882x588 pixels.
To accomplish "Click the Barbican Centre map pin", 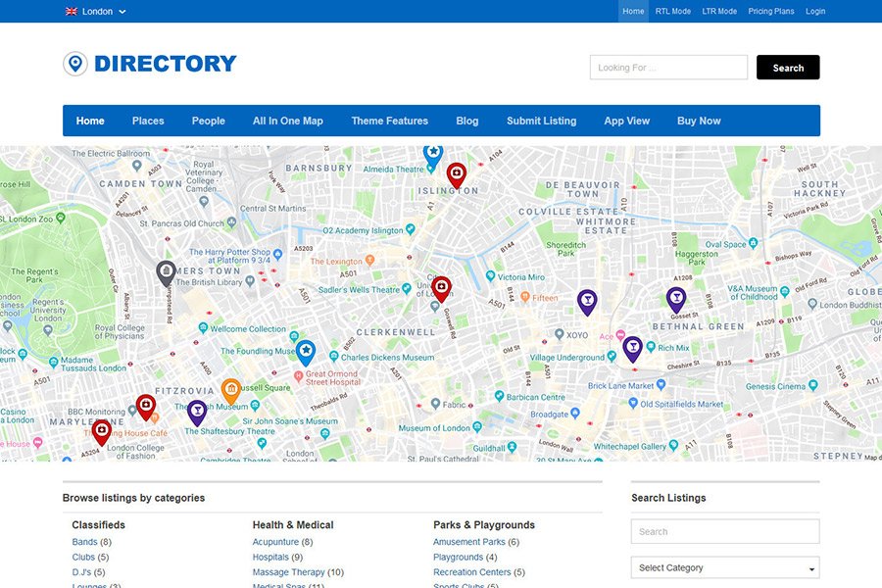I will point(499,396).
